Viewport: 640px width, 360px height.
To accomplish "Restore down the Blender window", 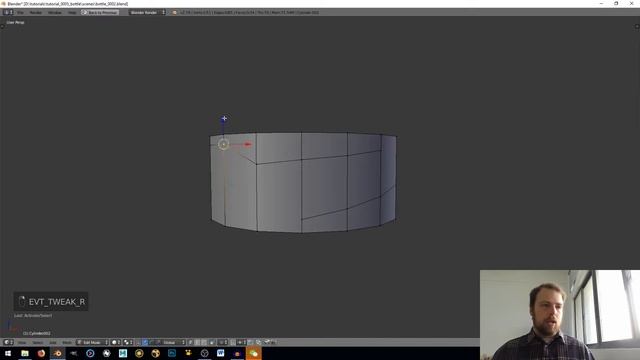I will 616,3.
